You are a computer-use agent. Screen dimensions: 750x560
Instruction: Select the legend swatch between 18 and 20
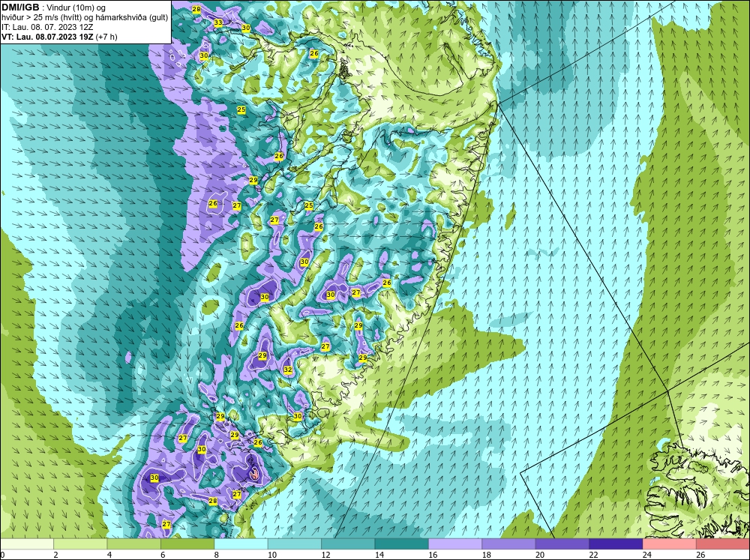pyautogui.click(x=509, y=544)
